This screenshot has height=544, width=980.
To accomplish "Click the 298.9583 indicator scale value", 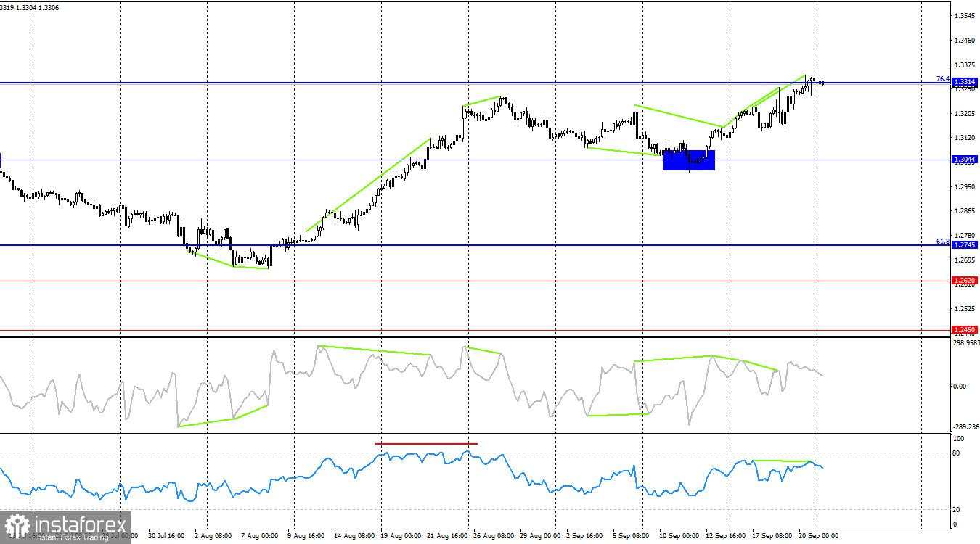I will pos(965,343).
